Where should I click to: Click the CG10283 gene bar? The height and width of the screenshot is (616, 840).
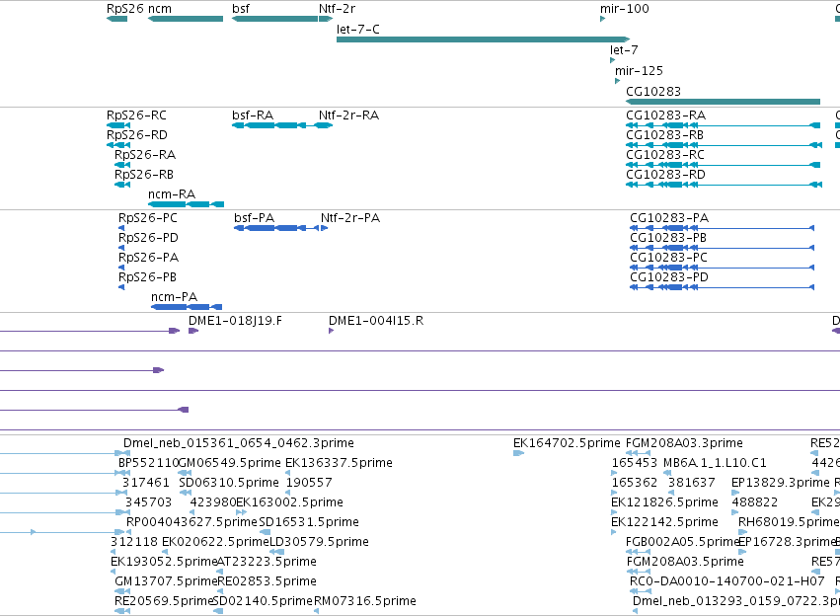tap(723, 102)
